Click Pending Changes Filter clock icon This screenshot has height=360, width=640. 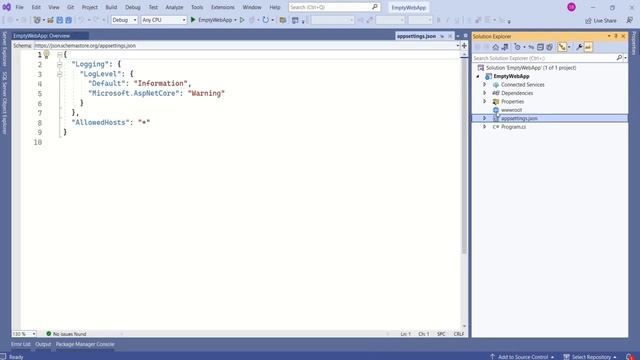point(518,47)
